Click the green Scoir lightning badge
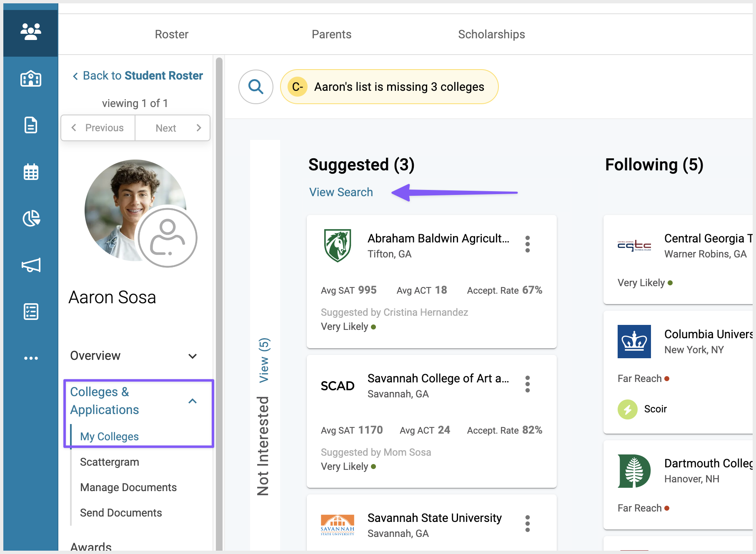The width and height of the screenshot is (756, 554). [x=628, y=409]
